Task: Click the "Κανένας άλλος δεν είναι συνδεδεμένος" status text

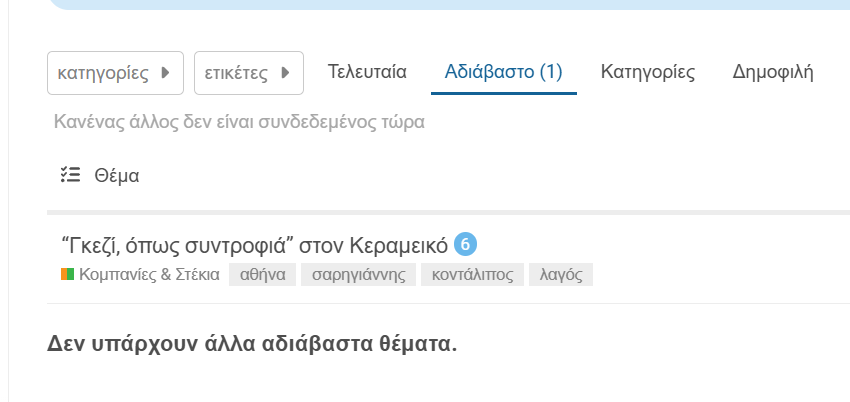Action: pos(239,122)
